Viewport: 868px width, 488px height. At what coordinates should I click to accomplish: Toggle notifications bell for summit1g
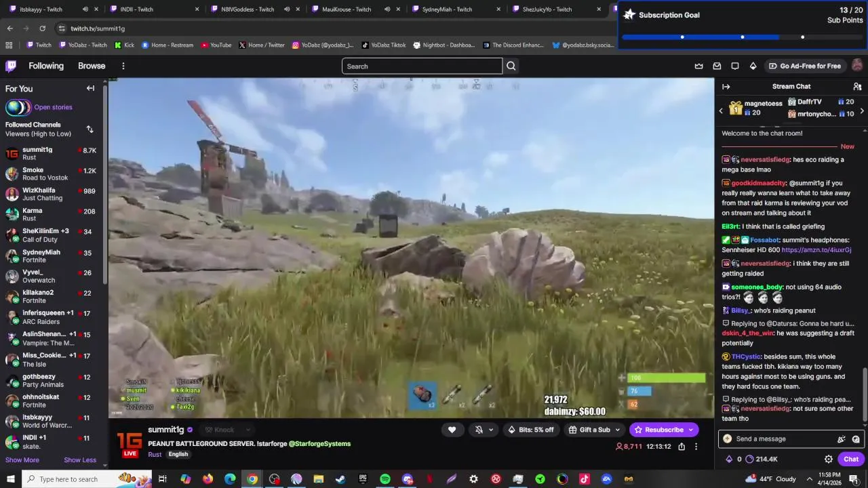click(x=479, y=430)
